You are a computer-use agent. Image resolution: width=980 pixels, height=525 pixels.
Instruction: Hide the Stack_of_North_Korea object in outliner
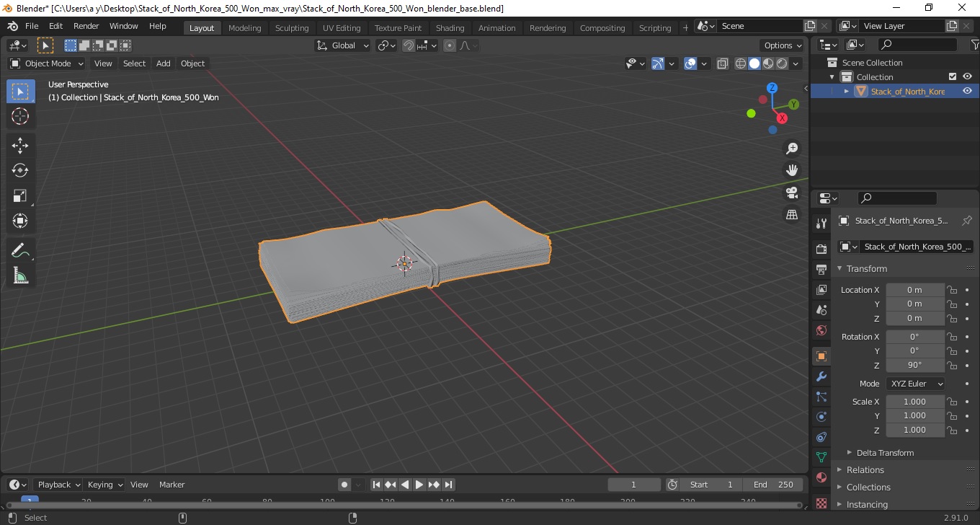(x=967, y=91)
